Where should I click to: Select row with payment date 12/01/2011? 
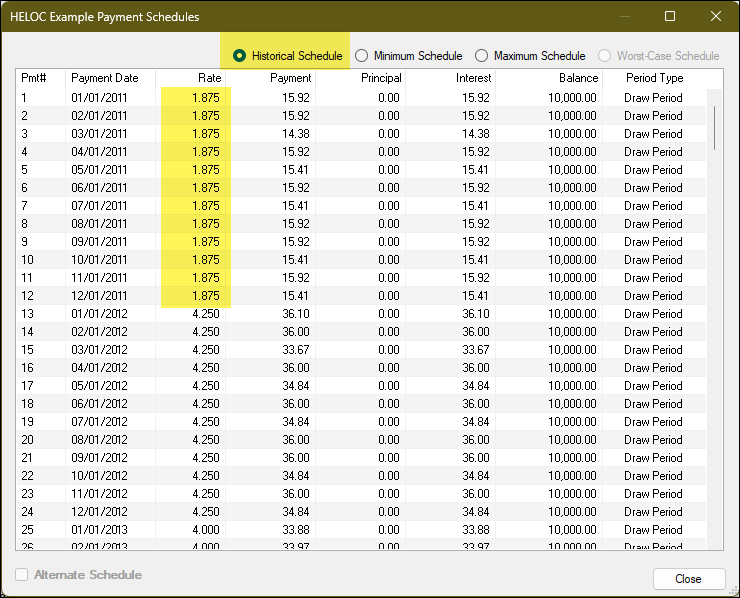100,296
